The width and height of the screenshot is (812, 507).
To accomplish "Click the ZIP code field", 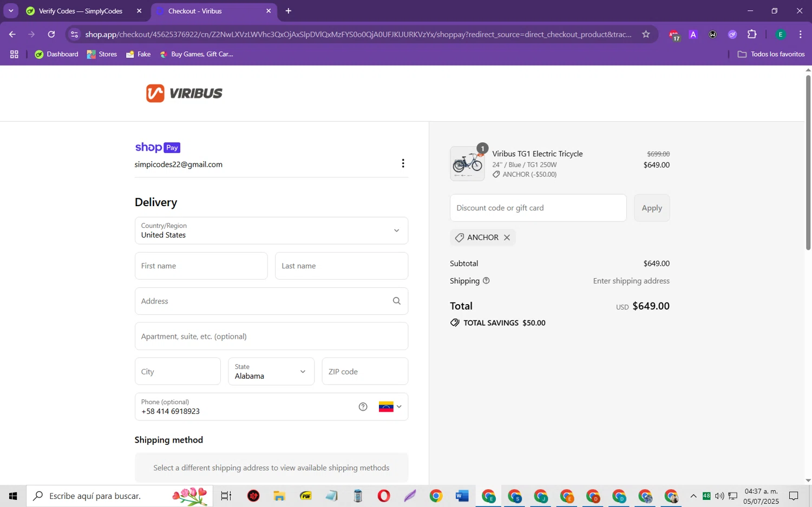I will click(365, 371).
